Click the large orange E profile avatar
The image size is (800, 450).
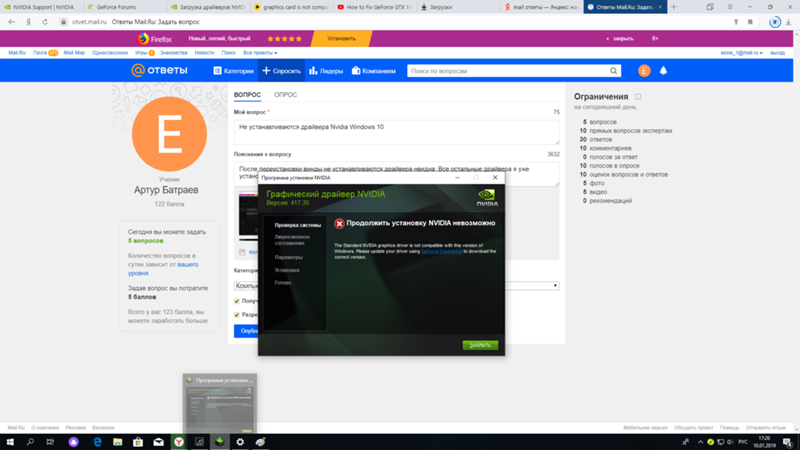coord(169,134)
